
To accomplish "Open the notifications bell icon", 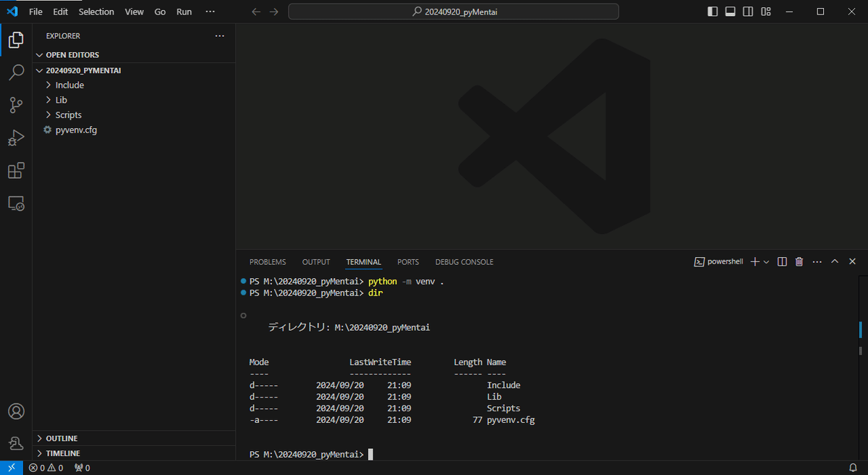I will click(852, 468).
